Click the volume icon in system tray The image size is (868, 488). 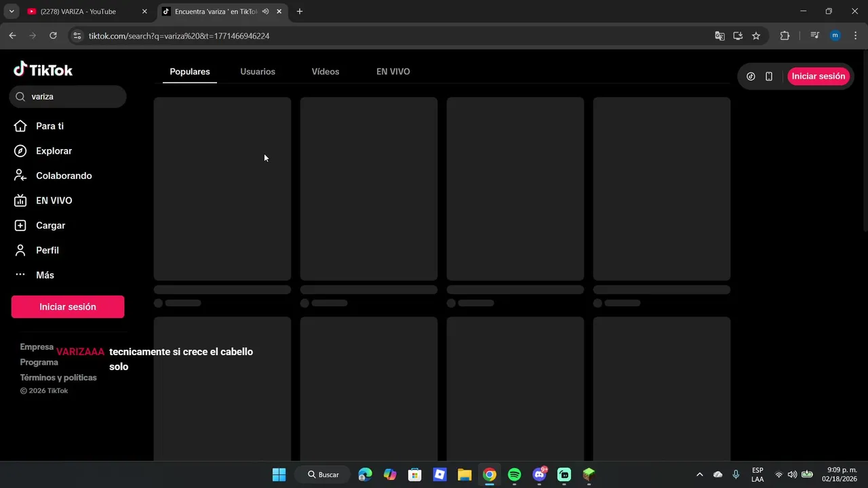click(x=792, y=474)
